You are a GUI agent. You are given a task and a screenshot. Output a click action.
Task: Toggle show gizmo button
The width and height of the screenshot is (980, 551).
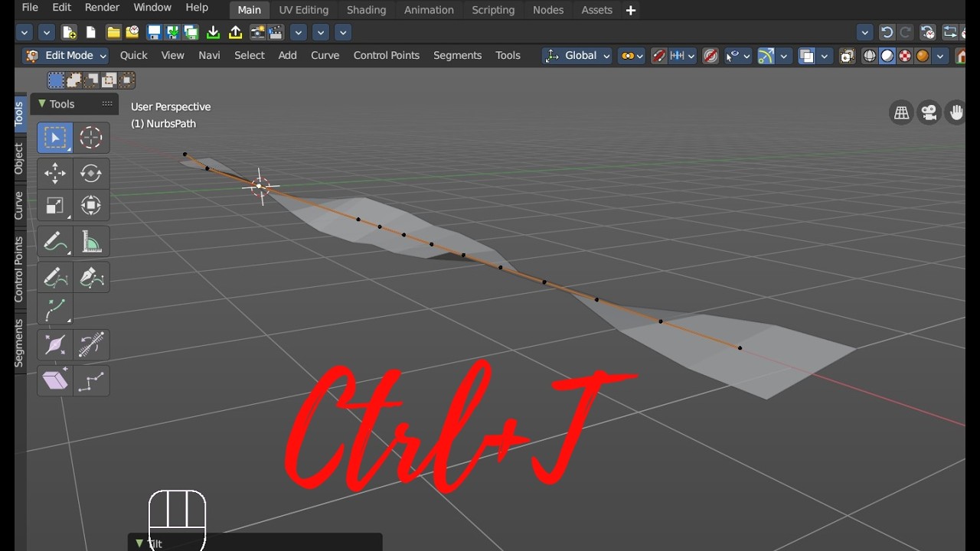(766, 56)
